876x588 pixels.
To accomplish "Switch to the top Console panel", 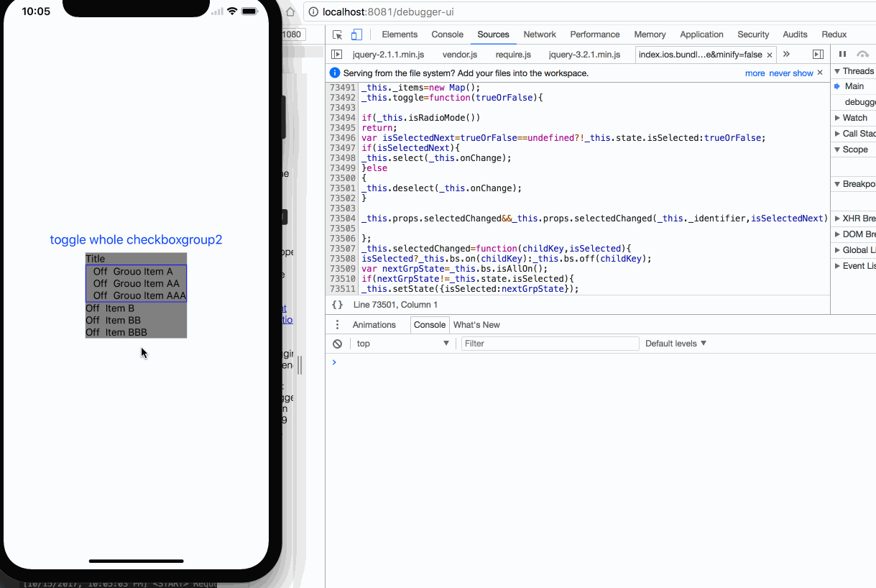I will (447, 35).
